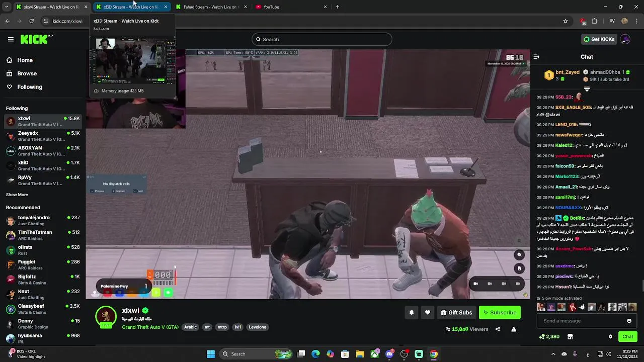Screen dimensions: 644x362
Task: Click the 2,380 channel points balance
Action: point(549,336)
